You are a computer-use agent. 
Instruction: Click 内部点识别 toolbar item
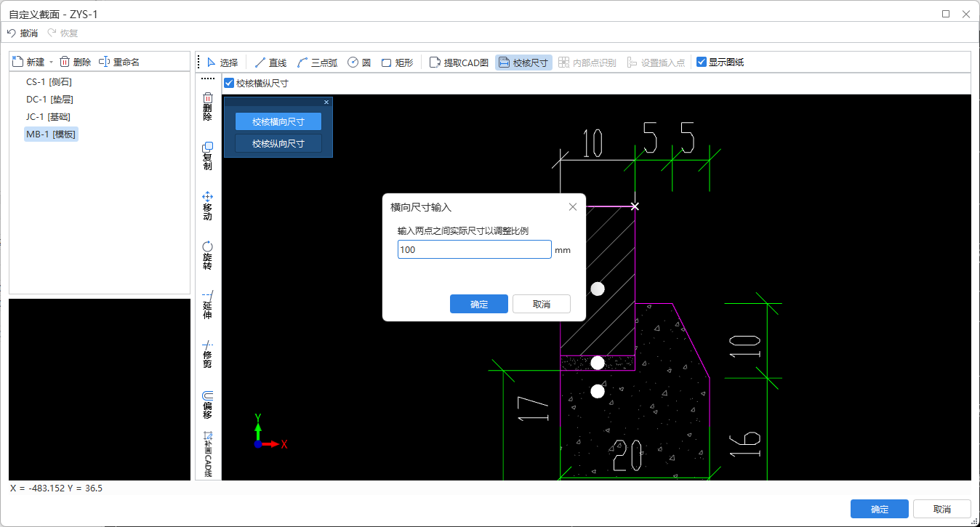click(x=587, y=63)
